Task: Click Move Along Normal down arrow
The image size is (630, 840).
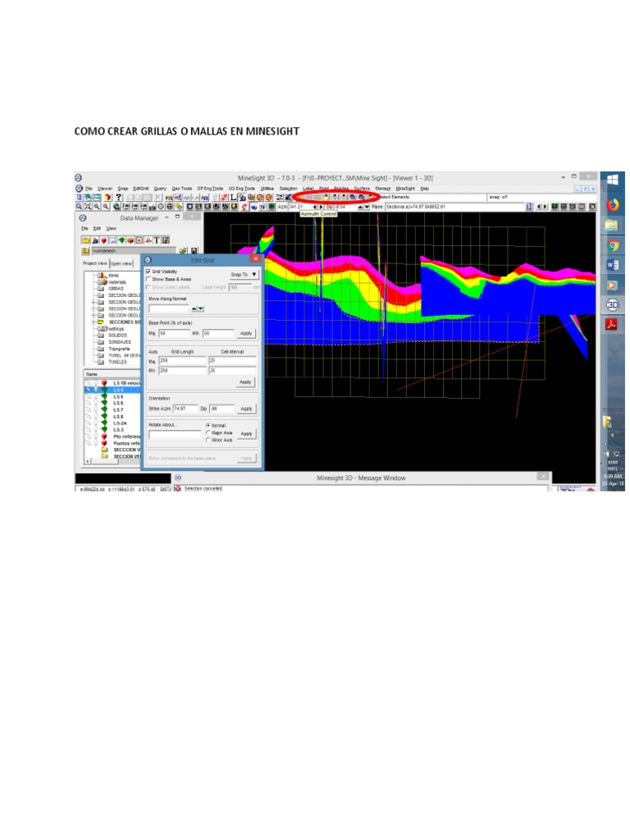Action: (x=201, y=309)
